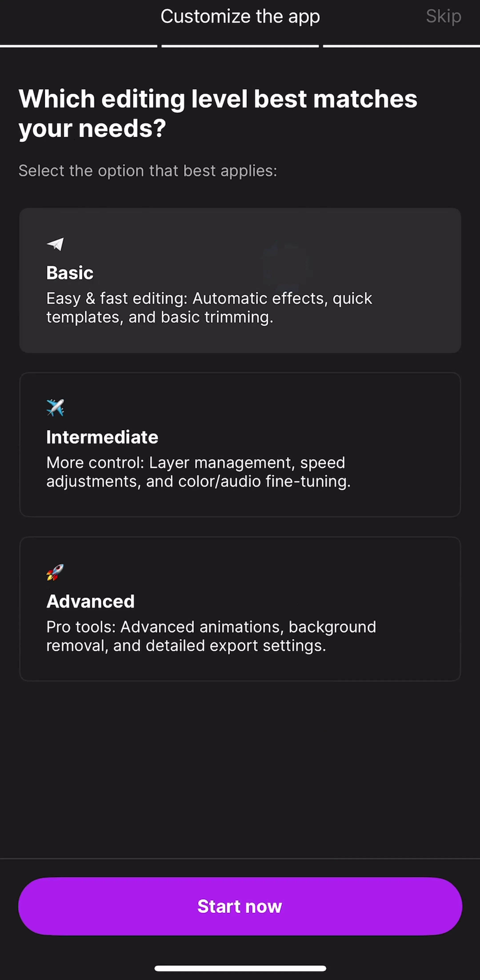Tap the rocket icon for Advanced

[55, 572]
